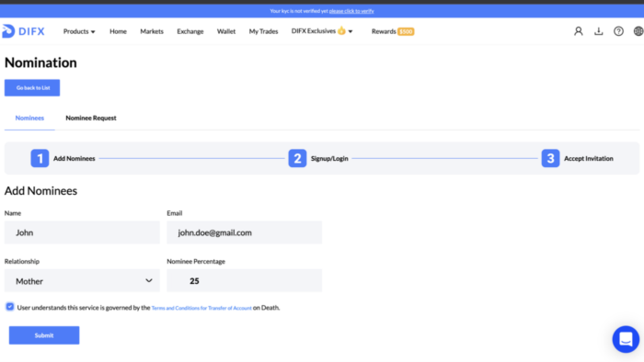Click the Accept Invitation step label
The height and width of the screenshot is (362, 644).
(588, 159)
